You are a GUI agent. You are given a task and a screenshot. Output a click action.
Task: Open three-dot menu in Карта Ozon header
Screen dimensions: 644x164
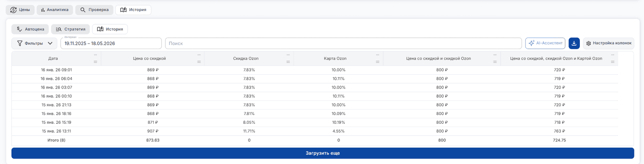378,55
